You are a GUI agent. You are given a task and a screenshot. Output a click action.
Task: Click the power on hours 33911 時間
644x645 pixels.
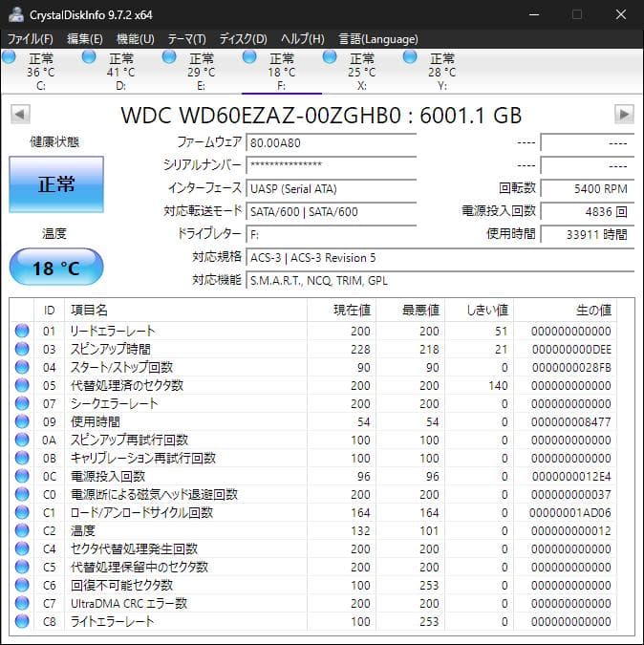click(588, 235)
